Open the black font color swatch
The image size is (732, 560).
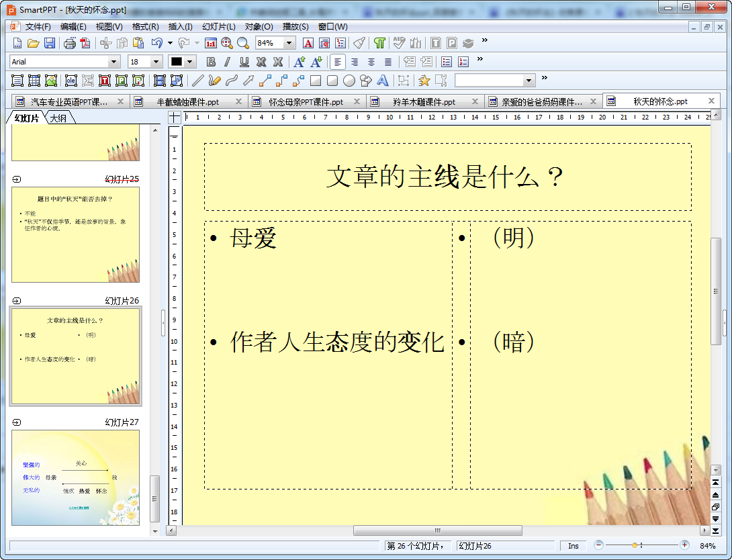[177, 62]
